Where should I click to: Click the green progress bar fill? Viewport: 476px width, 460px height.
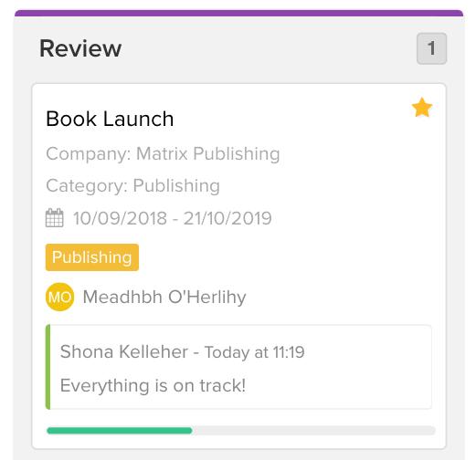(120, 431)
